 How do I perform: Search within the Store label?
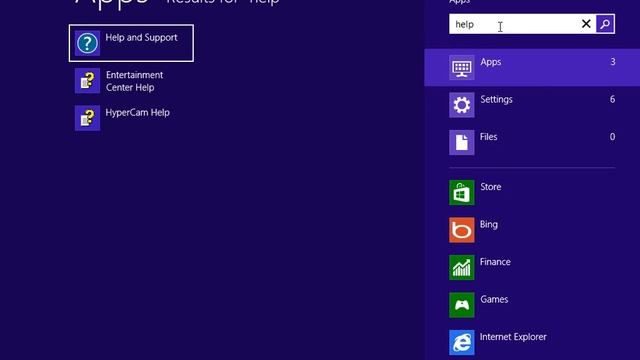pos(491,187)
